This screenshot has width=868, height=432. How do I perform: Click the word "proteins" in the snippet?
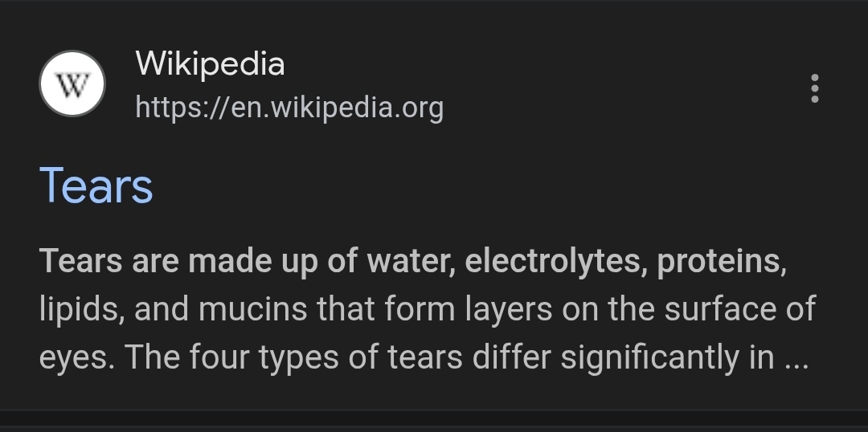click(x=720, y=262)
